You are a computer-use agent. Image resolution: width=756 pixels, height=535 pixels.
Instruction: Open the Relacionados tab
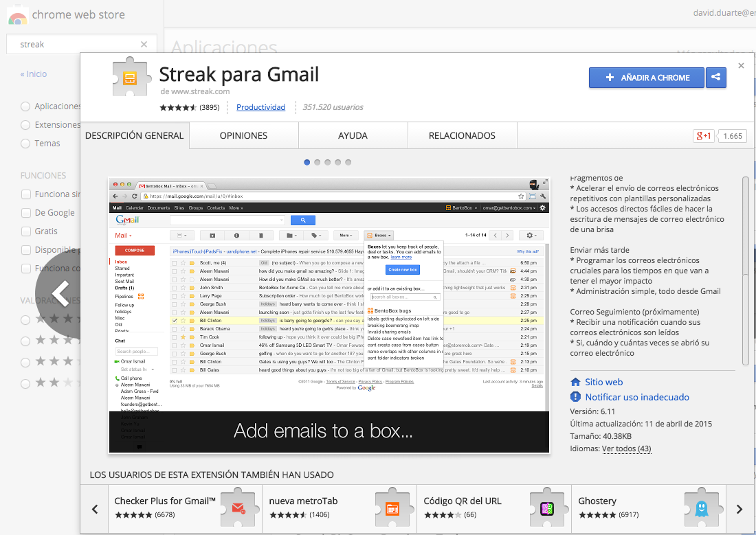[462, 135]
